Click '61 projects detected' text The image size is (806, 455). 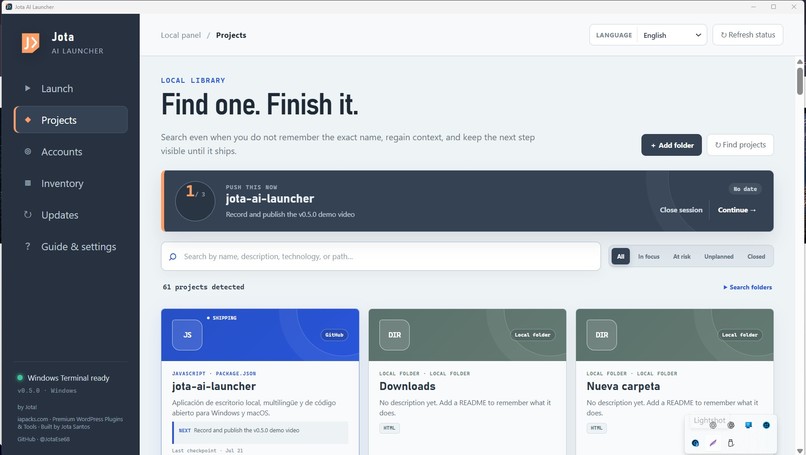tap(204, 287)
